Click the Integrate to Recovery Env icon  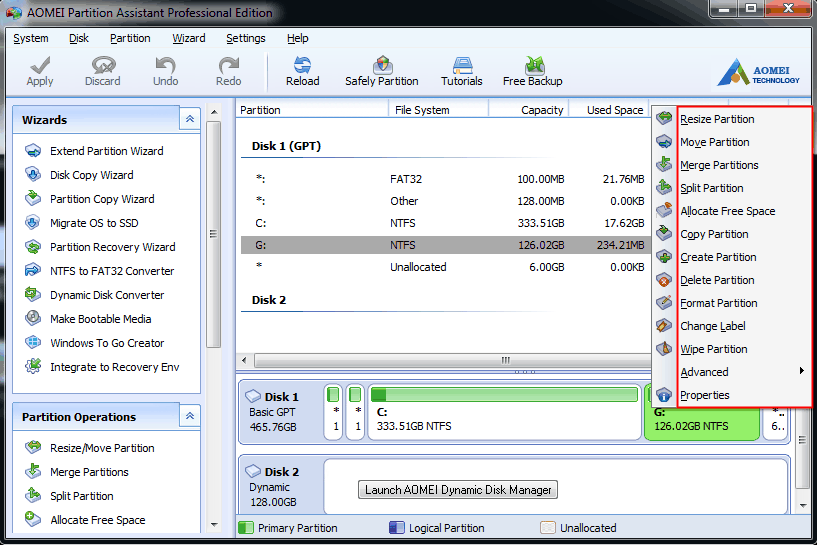pyautogui.click(x=33, y=367)
